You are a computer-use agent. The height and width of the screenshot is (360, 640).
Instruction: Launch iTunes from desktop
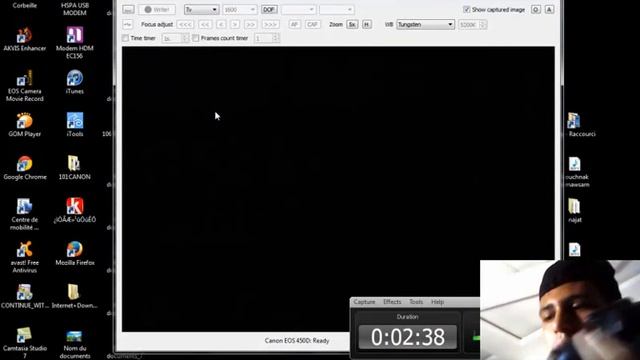[75, 82]
